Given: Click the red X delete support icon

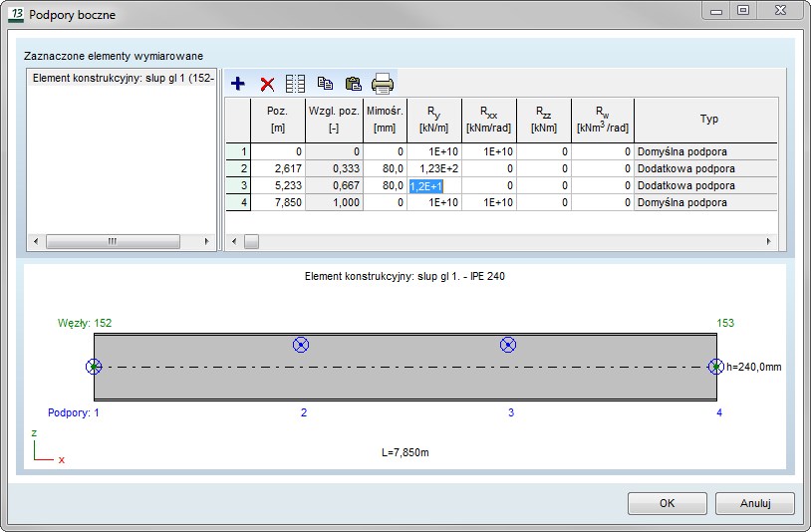Looking at the screenshot, I should click(267, 84).
